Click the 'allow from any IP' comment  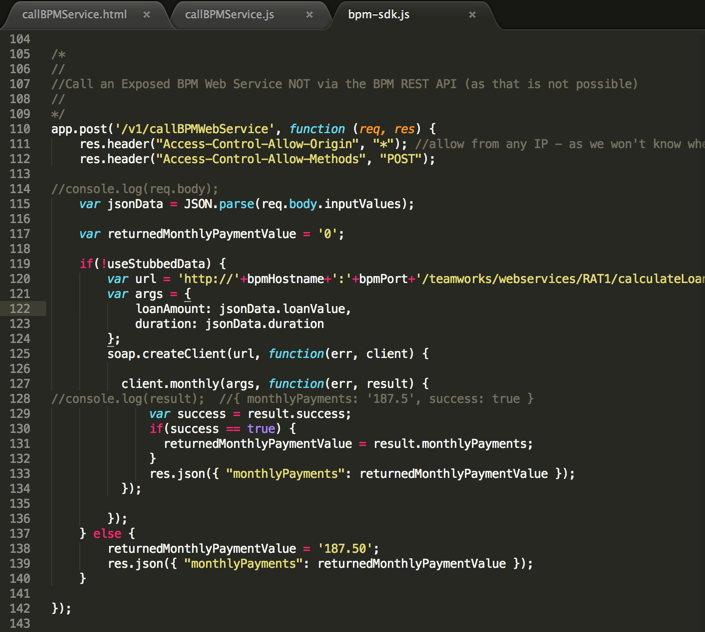(560, 144)
